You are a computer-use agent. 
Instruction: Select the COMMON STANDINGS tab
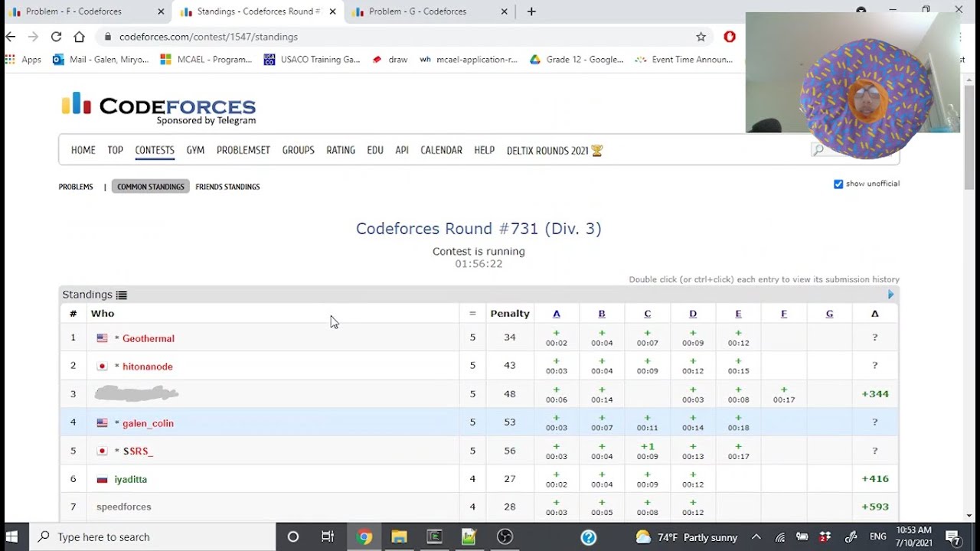151,187
